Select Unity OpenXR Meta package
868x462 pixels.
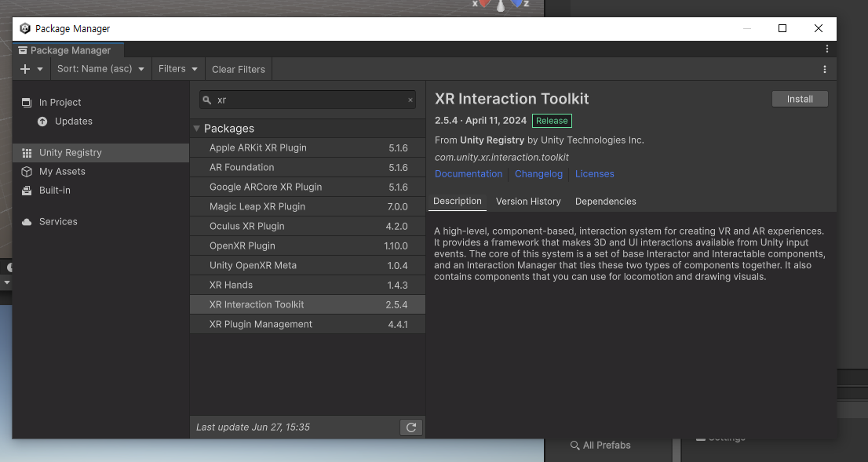(x=308, y=266)
